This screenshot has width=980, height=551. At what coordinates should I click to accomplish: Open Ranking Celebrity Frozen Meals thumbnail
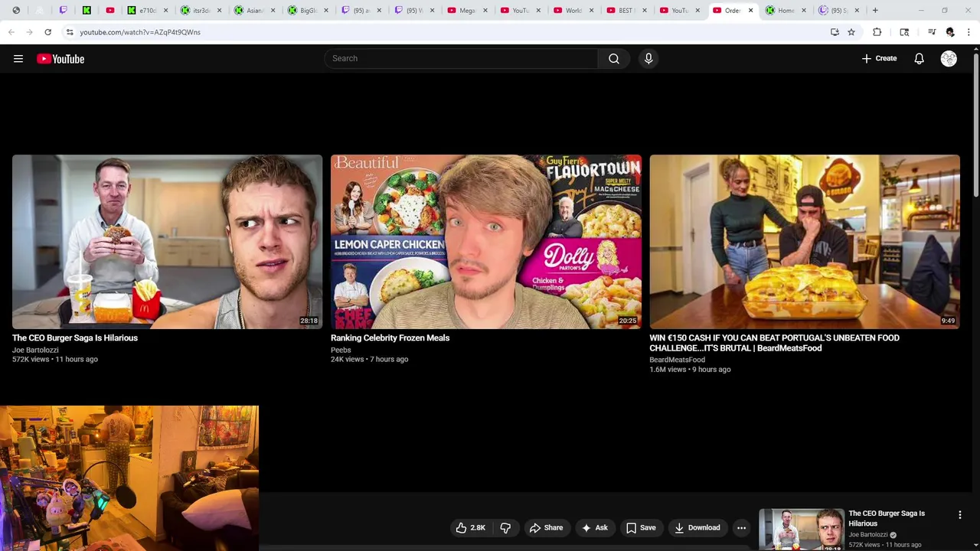485,242
